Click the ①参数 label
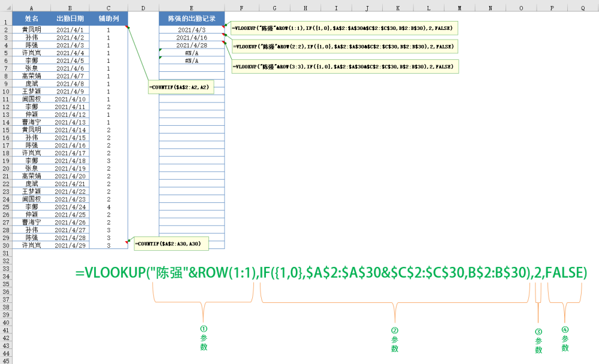 point(204,338)
